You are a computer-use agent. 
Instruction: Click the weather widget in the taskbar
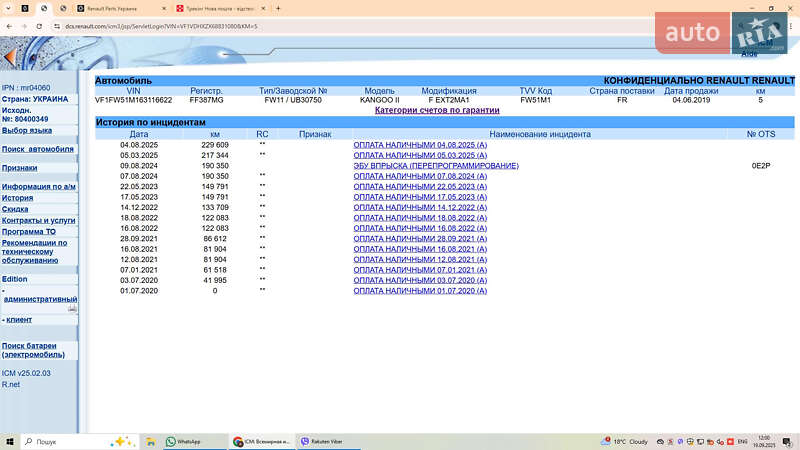tap(624, 441)
